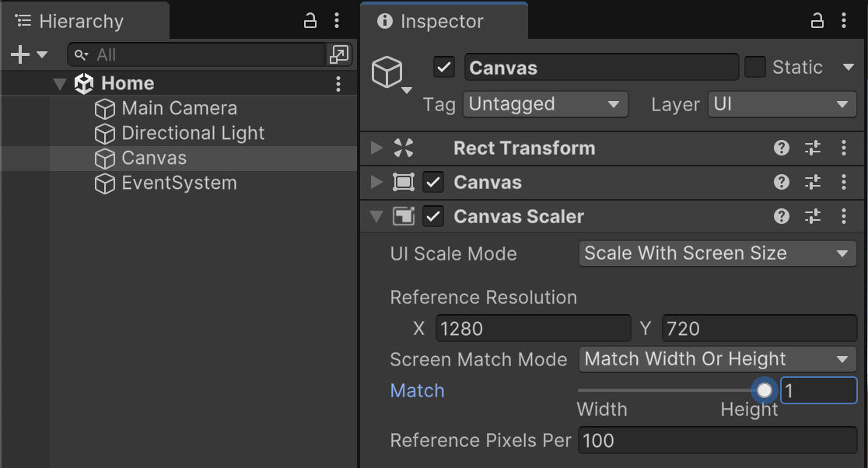Open the Canvas Scaler help reference icon
Viewport: 868px width, 468px height.
point(782,217)
